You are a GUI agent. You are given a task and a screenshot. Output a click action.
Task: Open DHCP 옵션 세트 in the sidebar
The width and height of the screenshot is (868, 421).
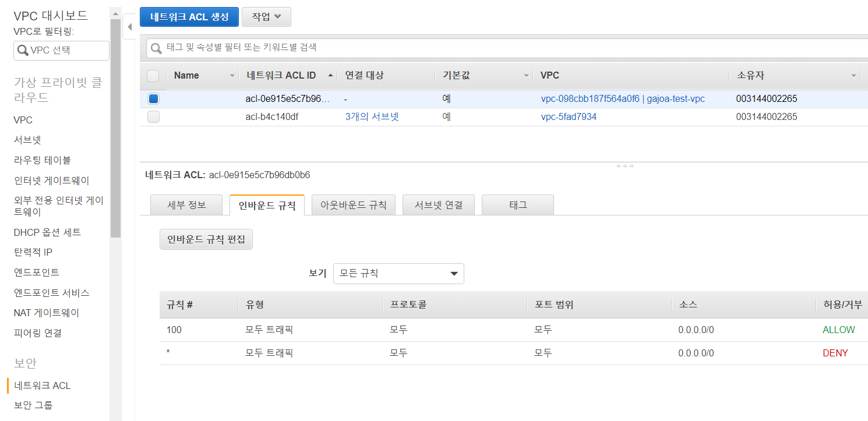pyautogui.click(x=47, y=233)
